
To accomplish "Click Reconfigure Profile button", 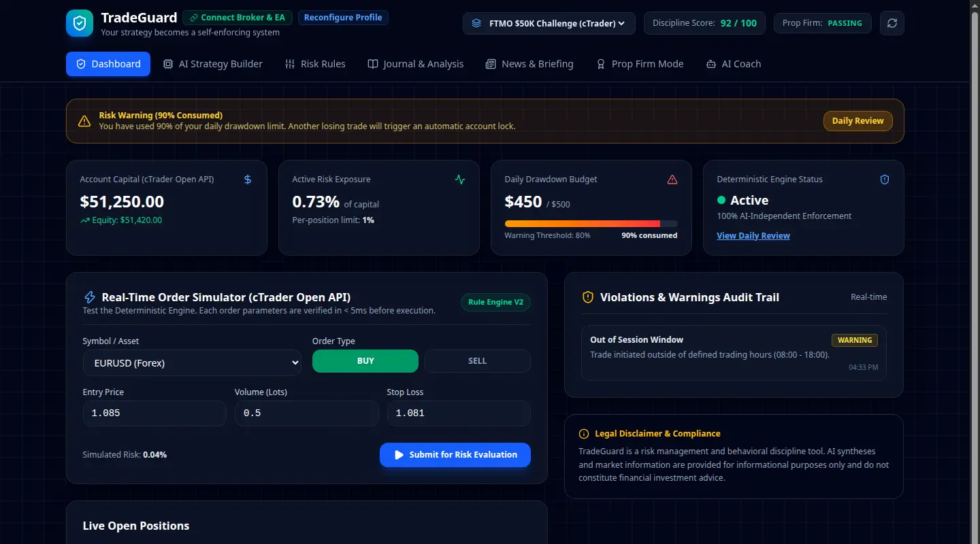I will pyautogui.click(x=343, y=18).
